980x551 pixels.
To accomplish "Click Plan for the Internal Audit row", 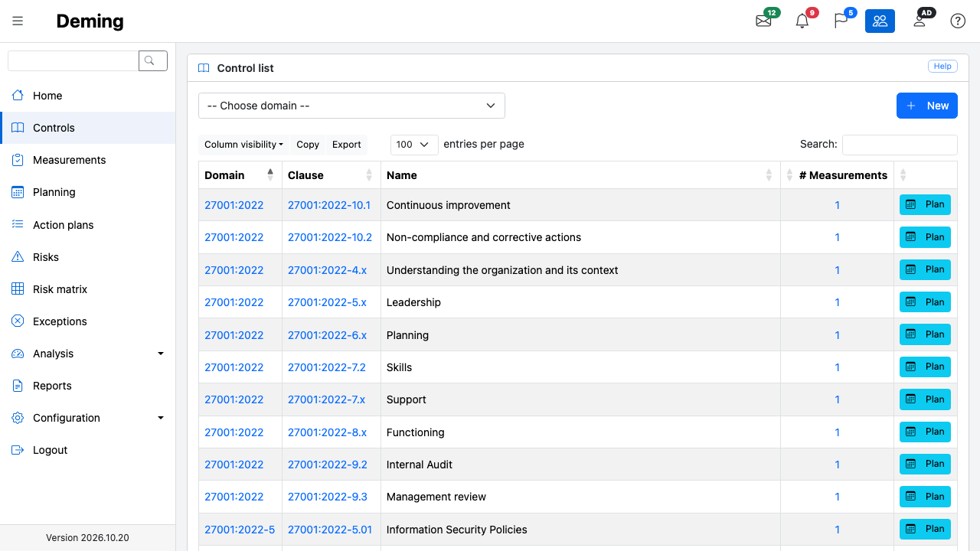I will (925, 464).
